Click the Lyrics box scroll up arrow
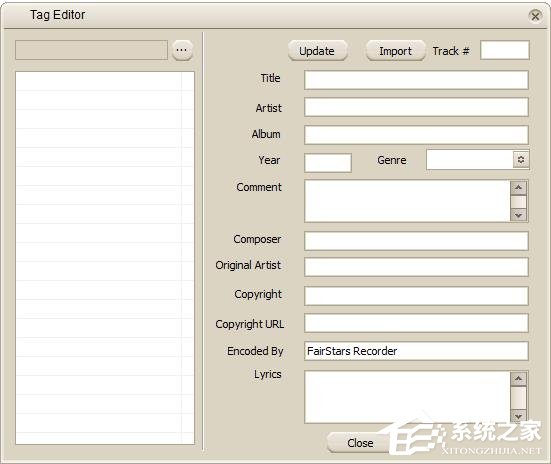This screenshot has width=551, height=464. pos(518,379)
